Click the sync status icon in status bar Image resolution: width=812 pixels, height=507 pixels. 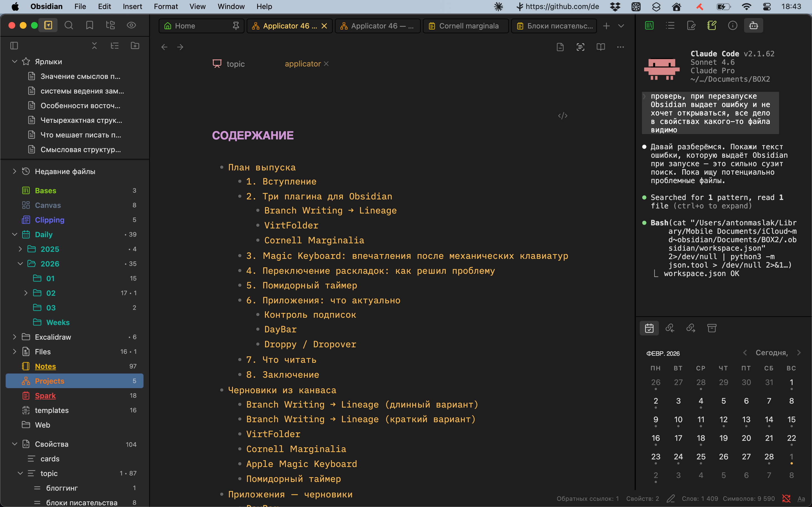pyautogui.click(x=786, y=499)
